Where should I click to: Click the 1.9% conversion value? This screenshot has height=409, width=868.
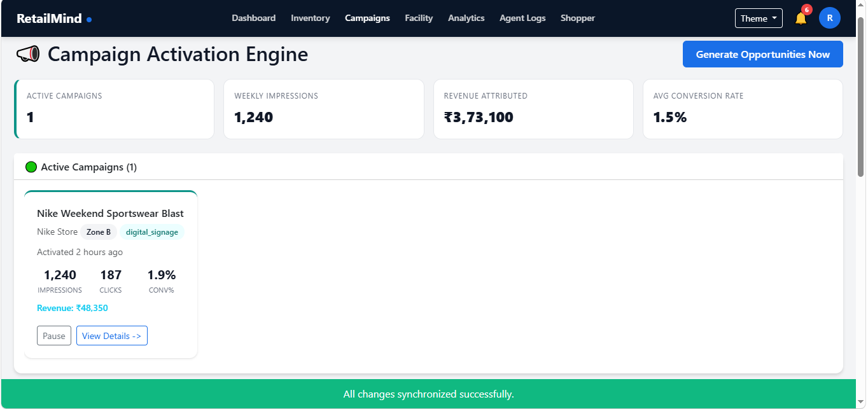click(162, 275)
